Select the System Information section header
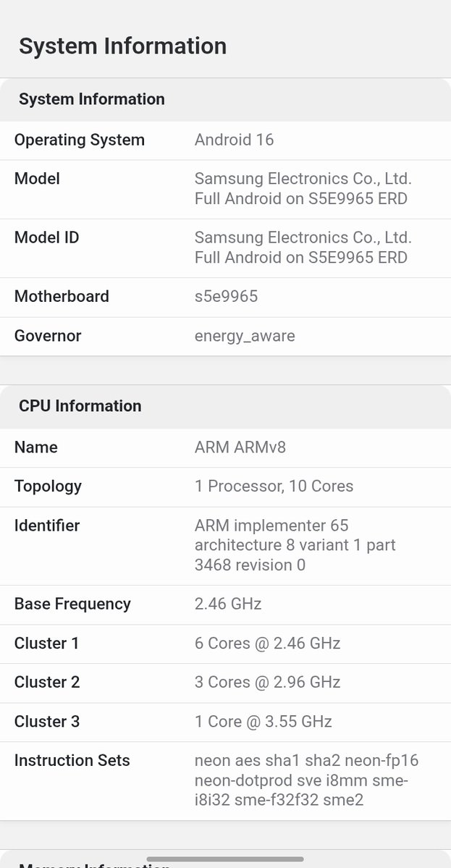The height and width of the screenshot is (868, 451). 92,99
